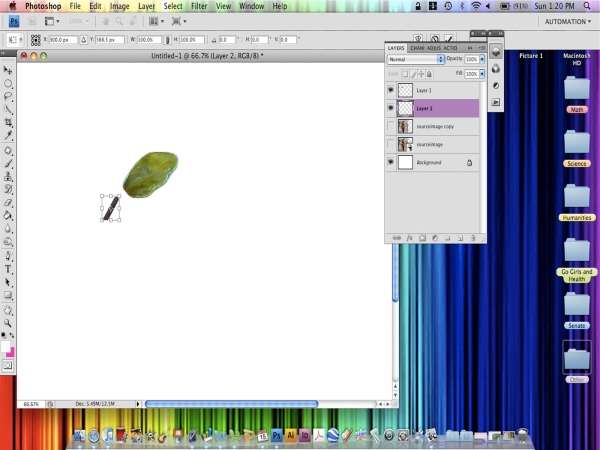The width and height of the screenshot is (600, 450).
Task: Select the Dodge tool
Action: point(8,241)
